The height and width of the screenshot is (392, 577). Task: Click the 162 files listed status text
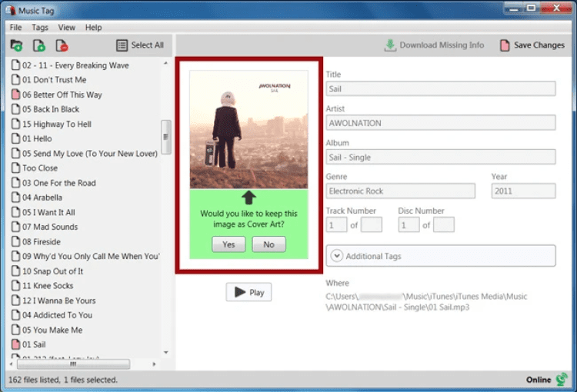point(62,380)
